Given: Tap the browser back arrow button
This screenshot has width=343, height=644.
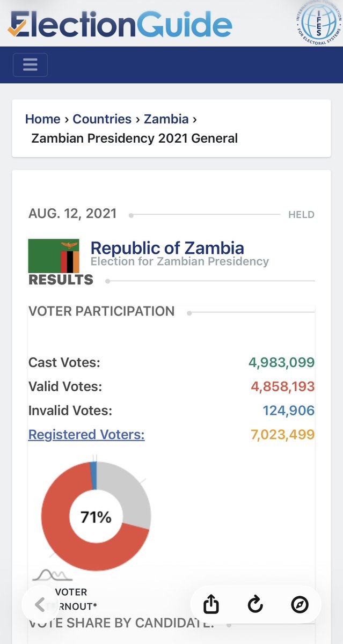Looking at the screenshot, I should [40, 605].
